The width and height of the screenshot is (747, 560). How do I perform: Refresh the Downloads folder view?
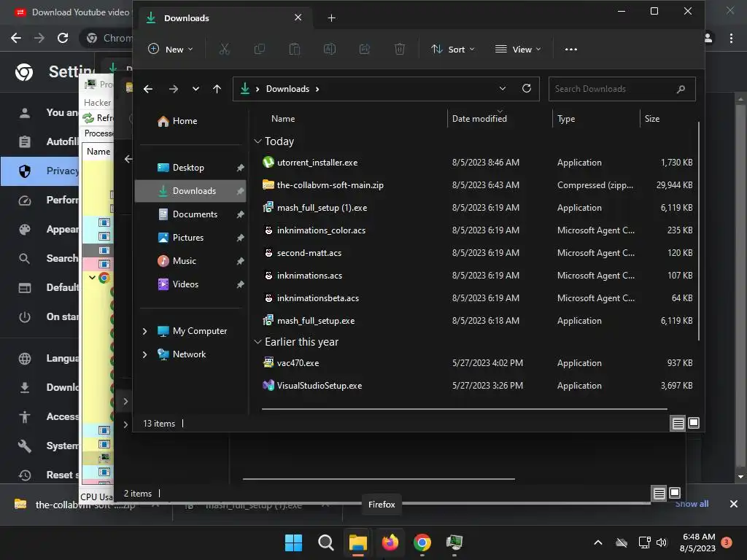(x=527, y=88)
